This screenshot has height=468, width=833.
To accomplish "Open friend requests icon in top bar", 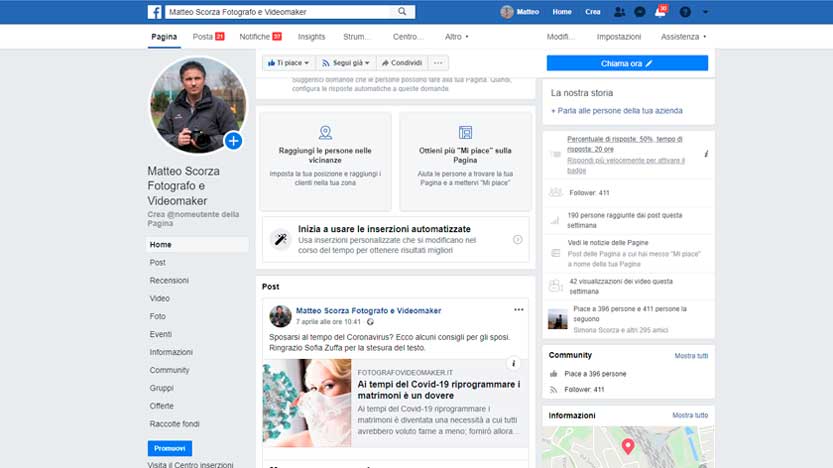I will (620, 12).
